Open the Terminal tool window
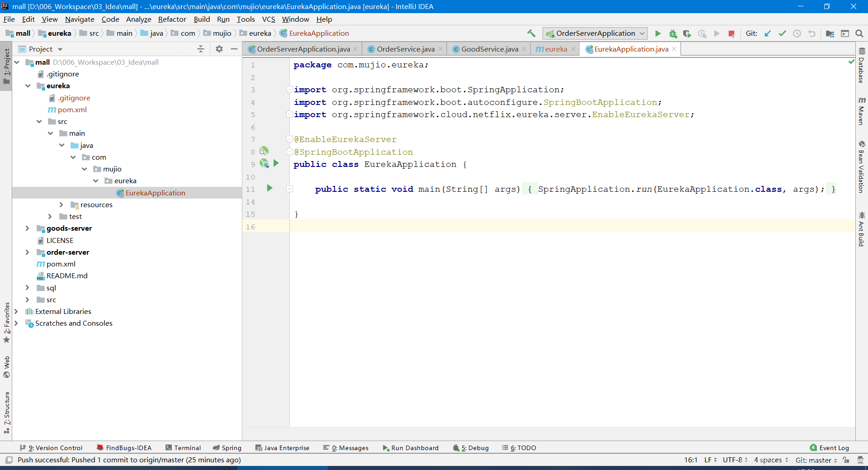 [x=183, y=448]
